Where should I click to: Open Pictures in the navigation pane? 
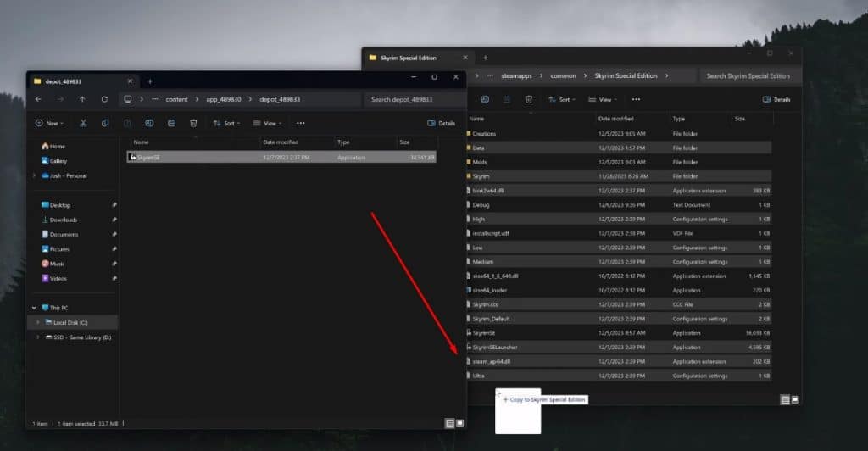(x=56, y=249)
